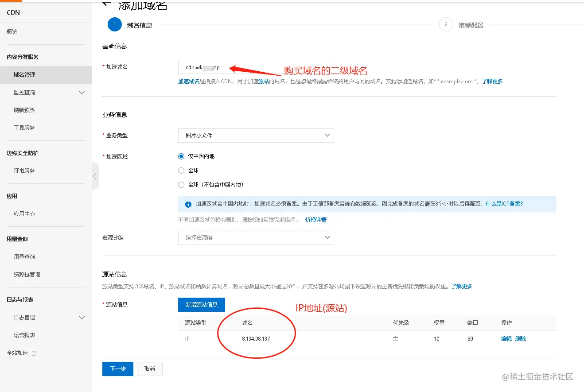Click the 日志与报表 sidebar group heading
This screenshot has width=584, height=392.
pos(20,300)
